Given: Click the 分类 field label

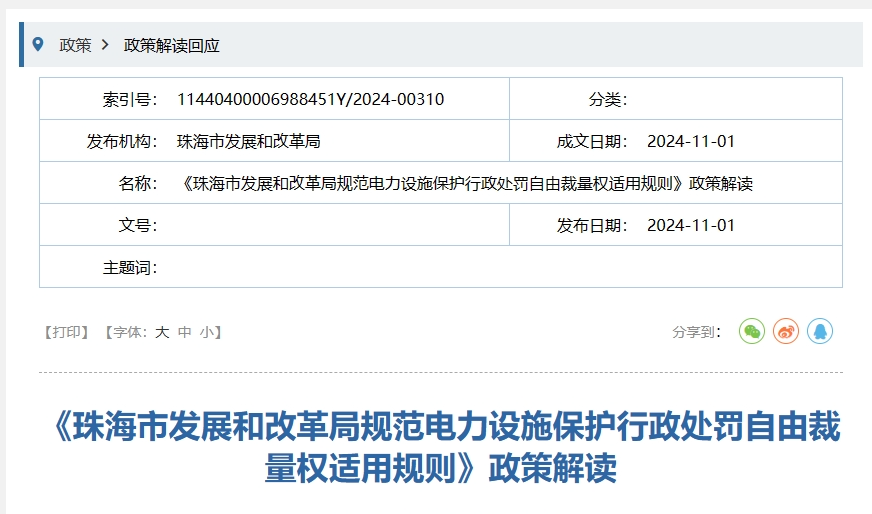Looking at the screenshot, I should (607, 99).
